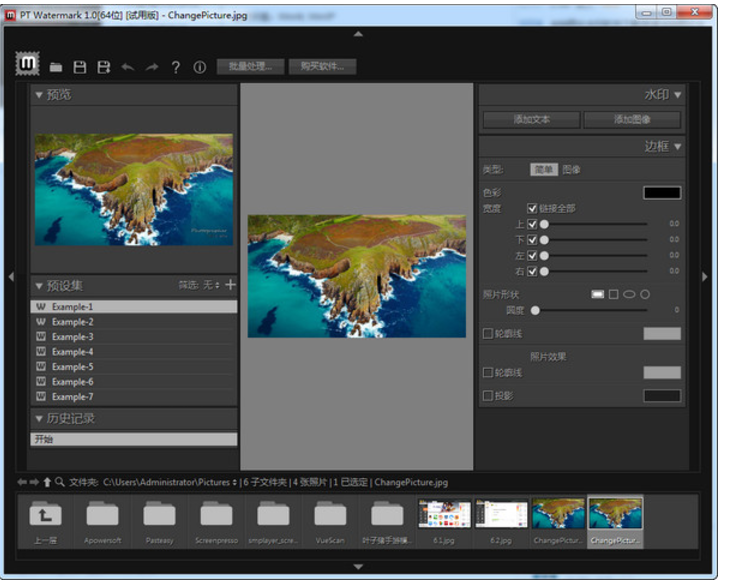
Task: Uncheck the 下 bottom border checkbox
Action: pyautogui.click(x=532, y=240)
